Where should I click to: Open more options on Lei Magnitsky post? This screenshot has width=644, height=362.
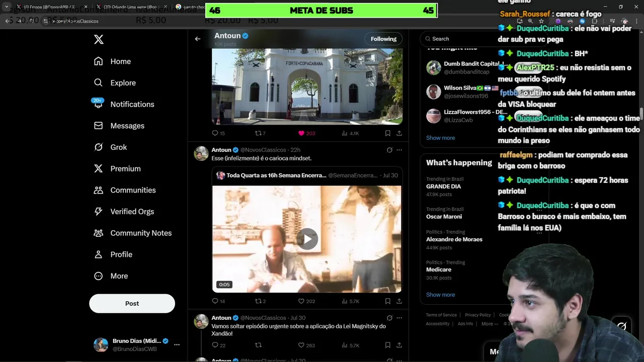399,318
